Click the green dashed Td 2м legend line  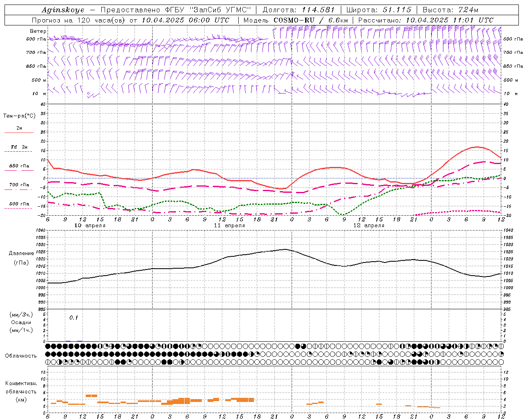(18, 152)
